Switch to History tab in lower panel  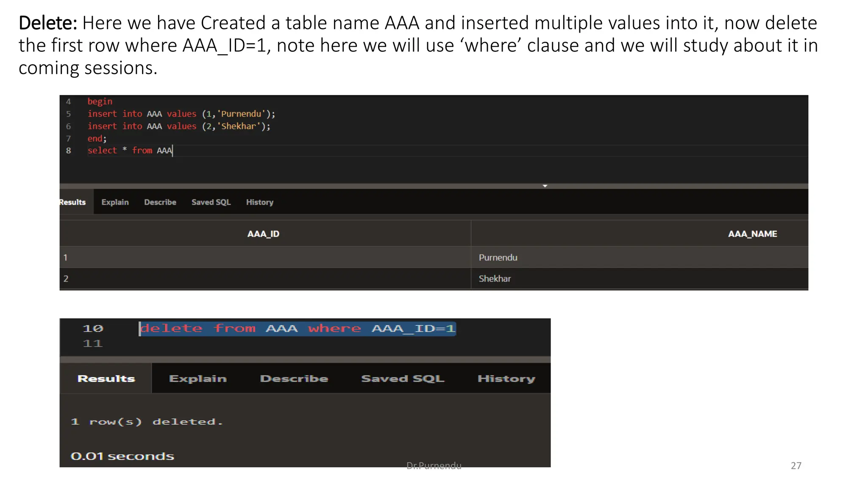506,378
